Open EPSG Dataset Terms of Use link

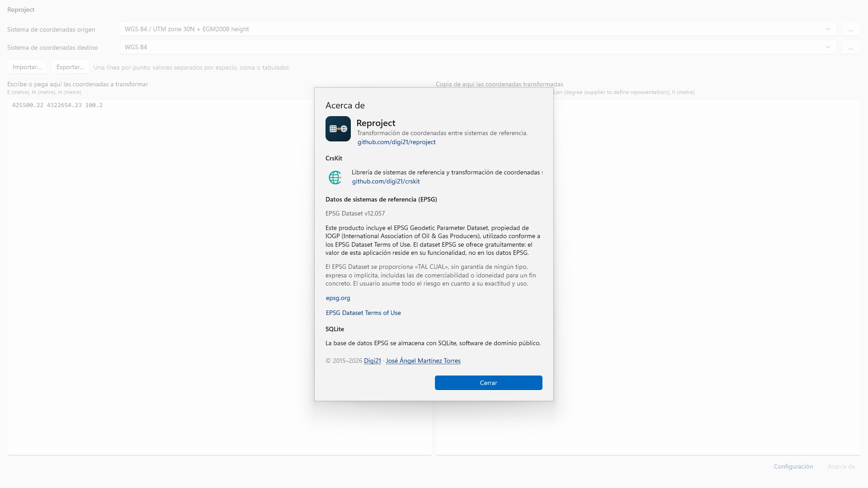pyautogui.click(x=363, y=313)
